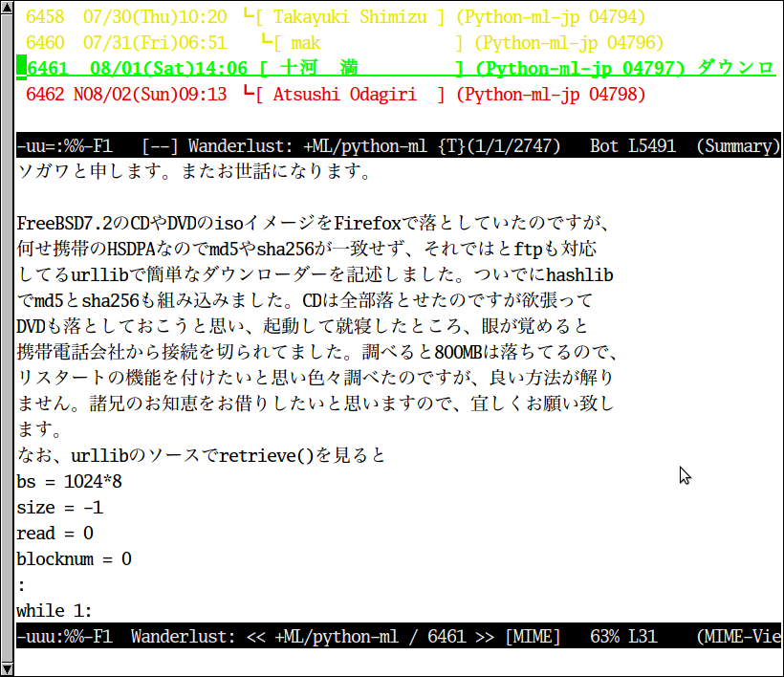Click the date 07/30(Thu)10:20 in summary
This screenshot has height=677, width=784.
155,17
